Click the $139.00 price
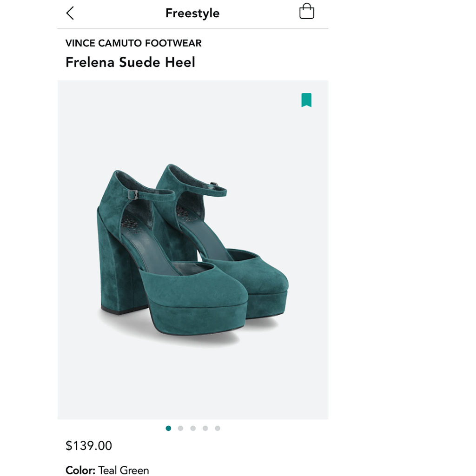Viewport: 476px width, 476px height. tap(89, 446)
